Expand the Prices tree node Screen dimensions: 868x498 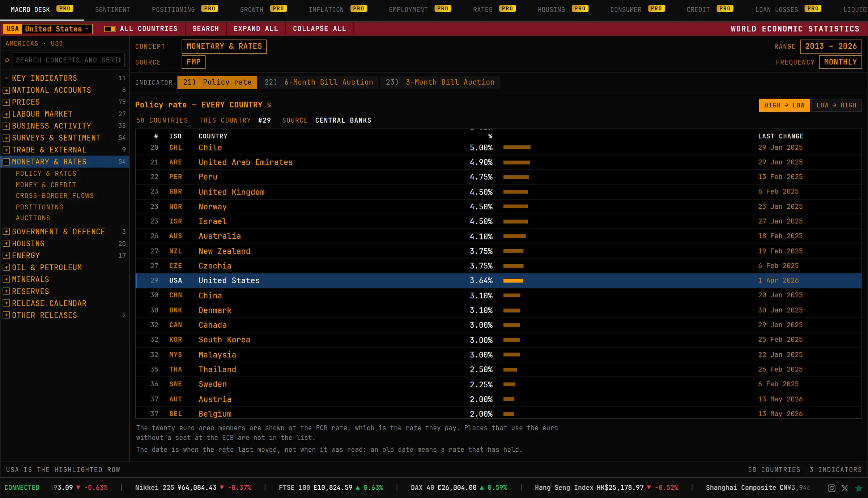click(x=6, y=102)
